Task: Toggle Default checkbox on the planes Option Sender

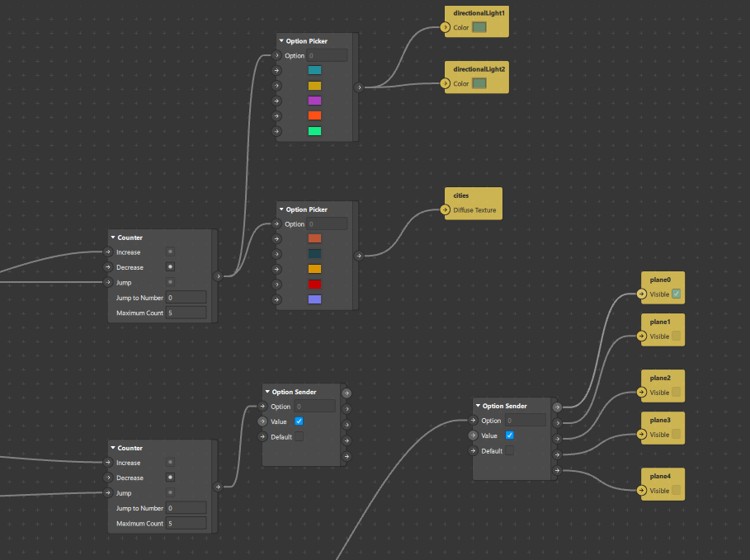Action: 509,451
